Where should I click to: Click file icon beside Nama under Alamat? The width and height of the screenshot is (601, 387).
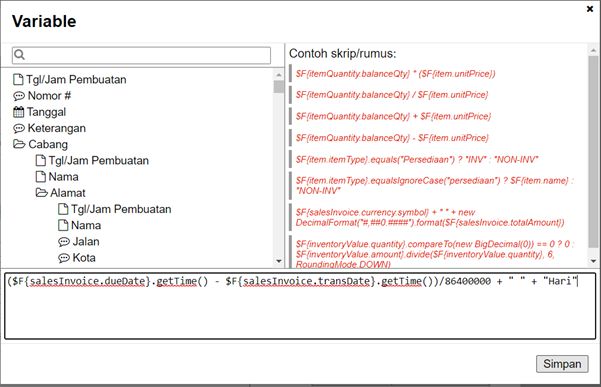[x=63, y=225]
